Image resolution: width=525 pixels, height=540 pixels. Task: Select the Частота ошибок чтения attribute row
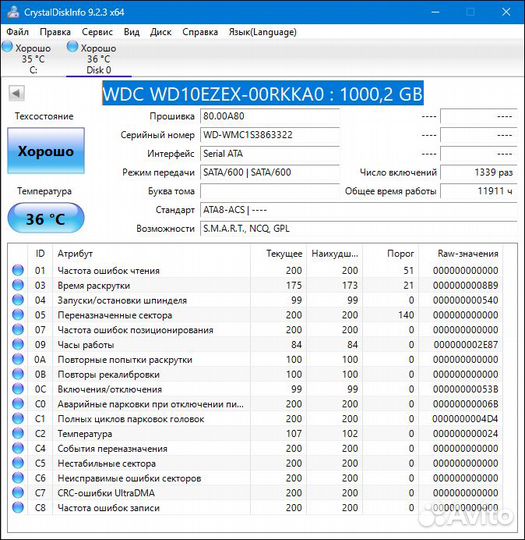pyautogui.click(x=255, y=270)
